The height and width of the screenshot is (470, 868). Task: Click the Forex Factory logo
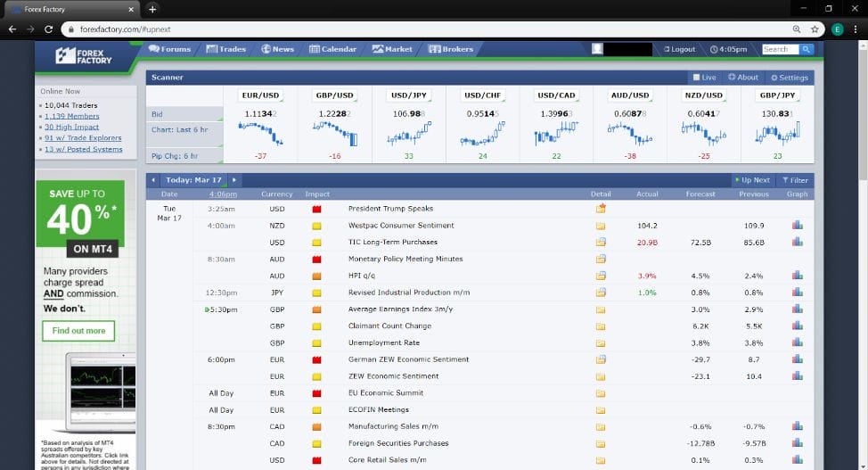tap(85, 55)
